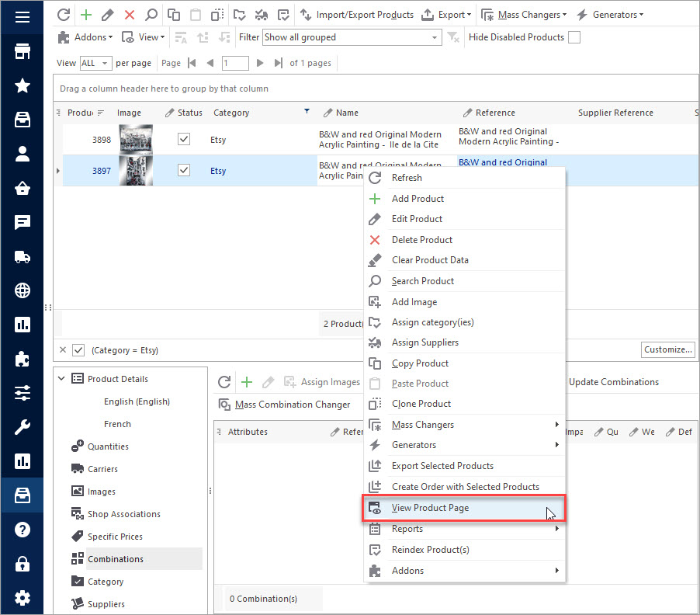Screen dimensions: 700x615
Task: Open the store icon in sidebar
Action: (23, 51)
